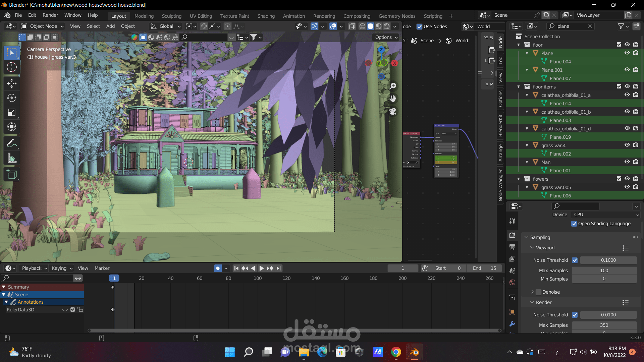
Task: Adjust viewport Max Samples field
Action: (x=604, y=270)
